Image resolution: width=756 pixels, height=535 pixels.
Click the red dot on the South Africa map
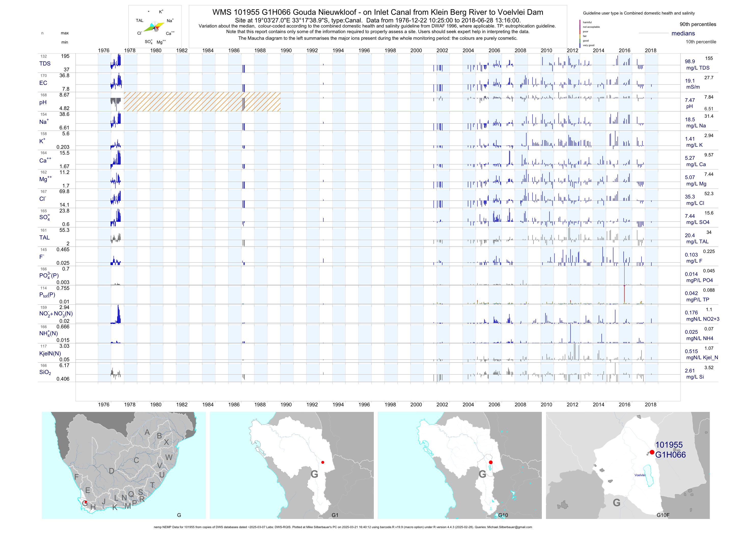[86, 502]
